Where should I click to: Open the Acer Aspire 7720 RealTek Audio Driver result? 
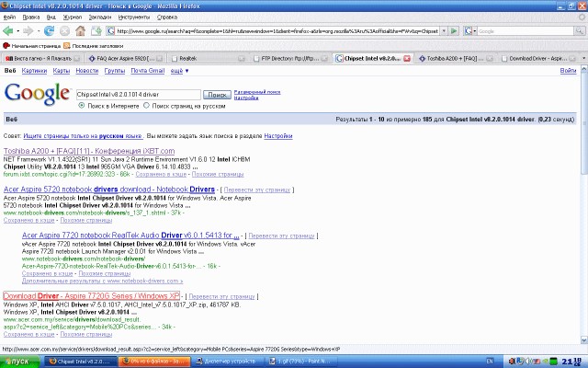(130, 236)
